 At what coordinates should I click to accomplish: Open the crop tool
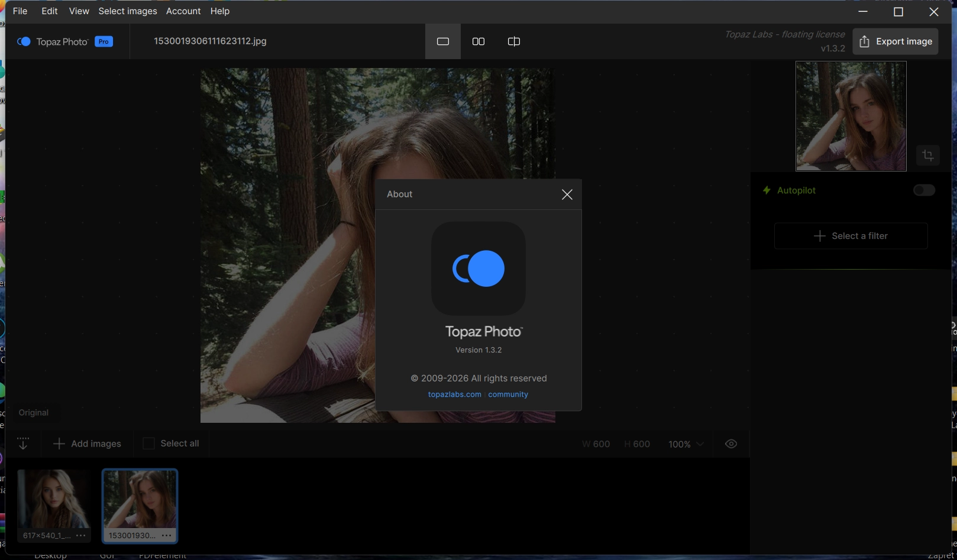(927, 156)
